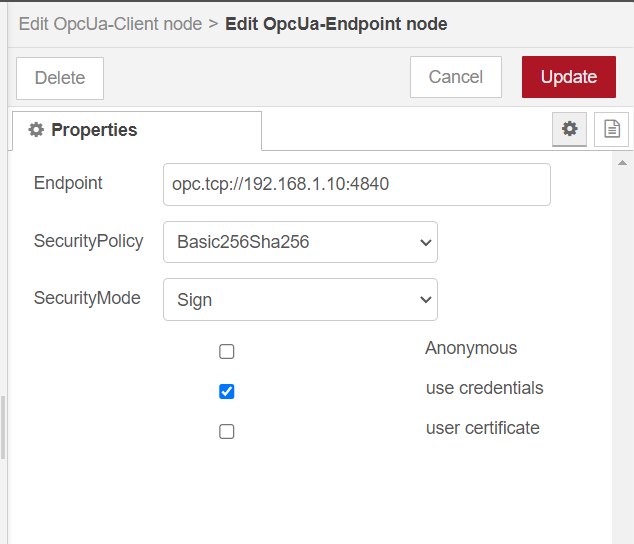This screenshot has height=544, width=634.
Task: Expand the SecurityMode dropdown showing Sign
Action: click(x=300, y=299)
